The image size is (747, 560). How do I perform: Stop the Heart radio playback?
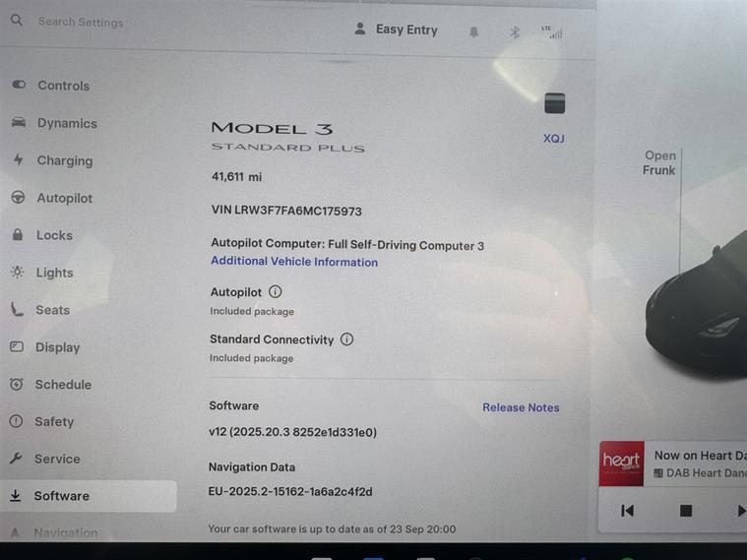[686, 511]
